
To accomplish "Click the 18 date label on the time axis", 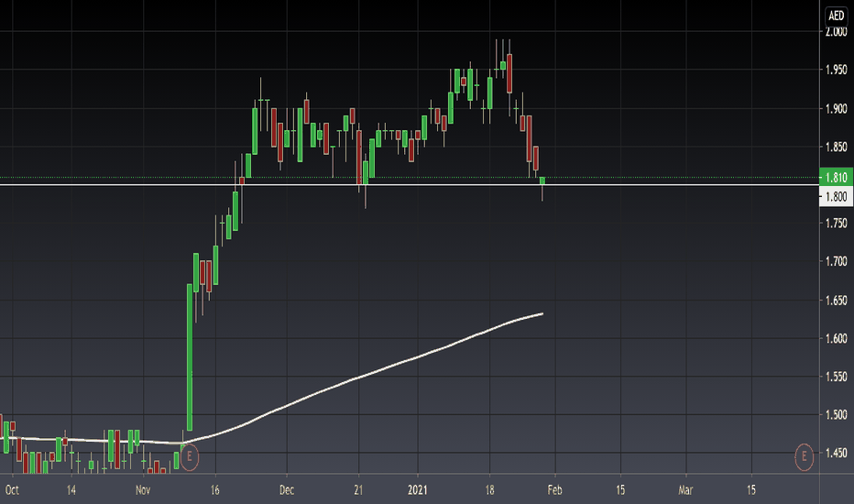I will tap(489, 490).
